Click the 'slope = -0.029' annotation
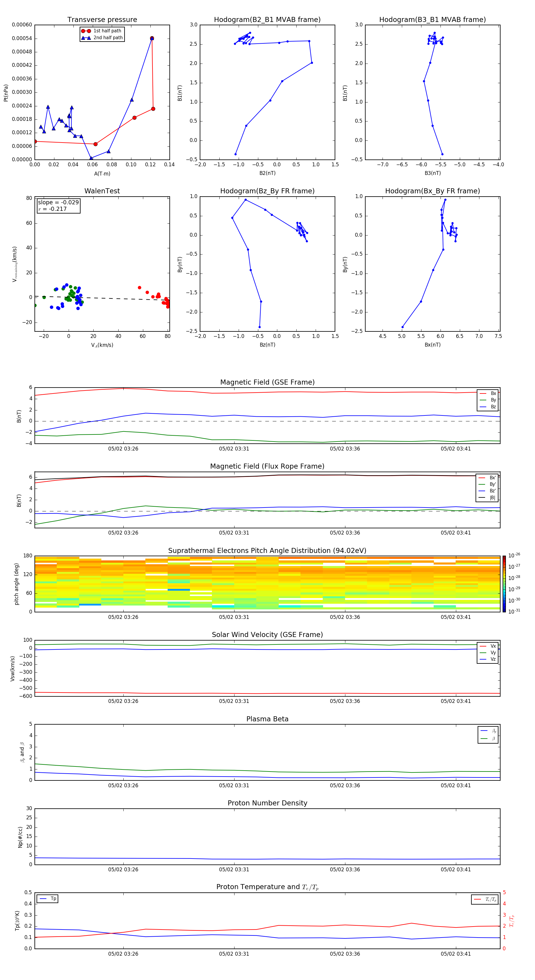 click(58, 203)
